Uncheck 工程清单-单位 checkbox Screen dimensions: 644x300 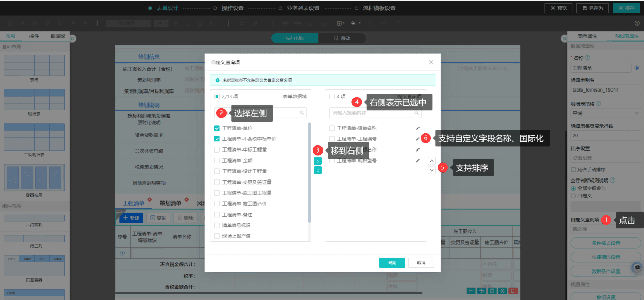(217, 128)
